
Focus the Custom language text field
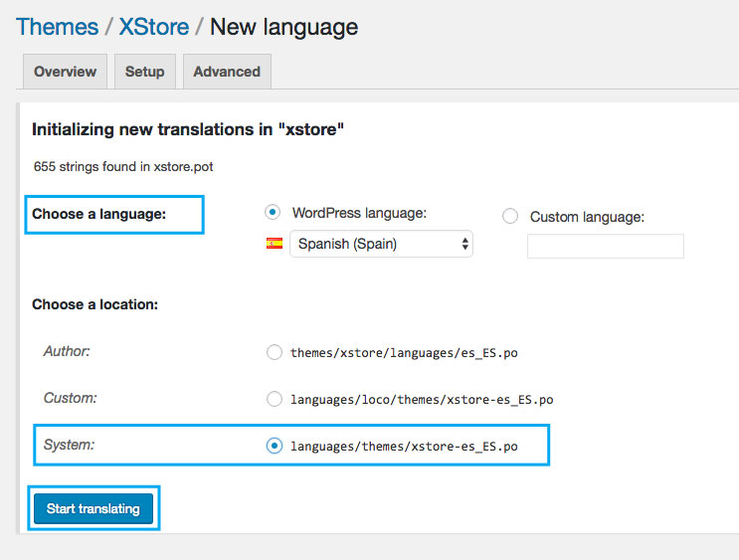click(605, 247)
